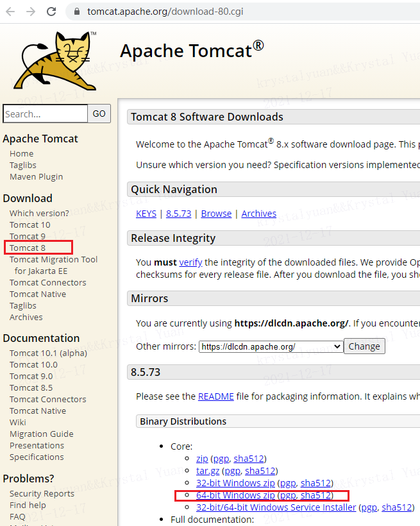420x526 pixels.
Task: Click Archives in Quick Navigation
Action: pyautogui.click(x=259, y=214)
